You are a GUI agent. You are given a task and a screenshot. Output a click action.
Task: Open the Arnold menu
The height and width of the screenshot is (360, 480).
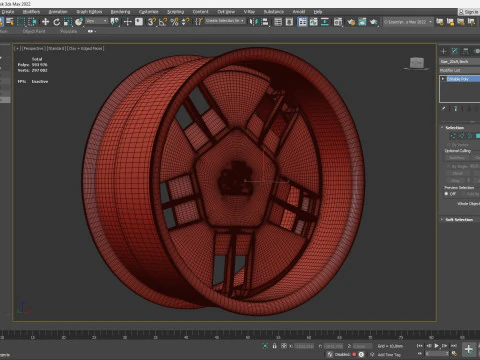299,12
